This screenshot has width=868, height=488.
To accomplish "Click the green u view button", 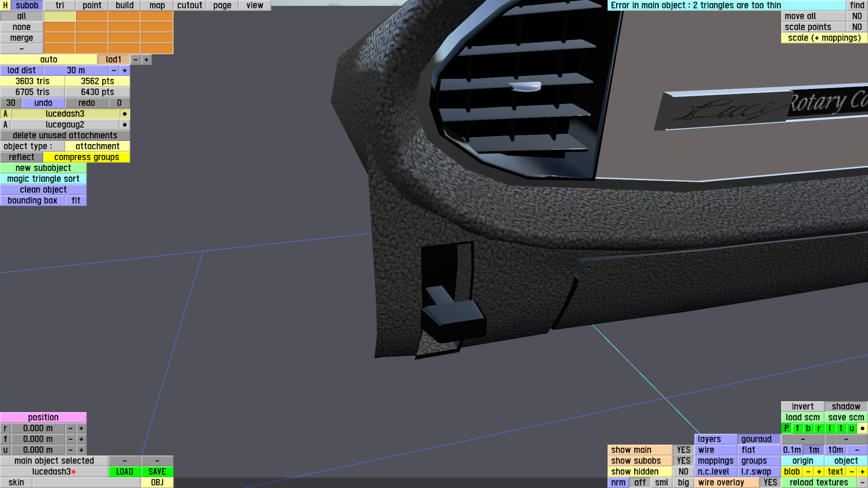I will tap(851, 428).
